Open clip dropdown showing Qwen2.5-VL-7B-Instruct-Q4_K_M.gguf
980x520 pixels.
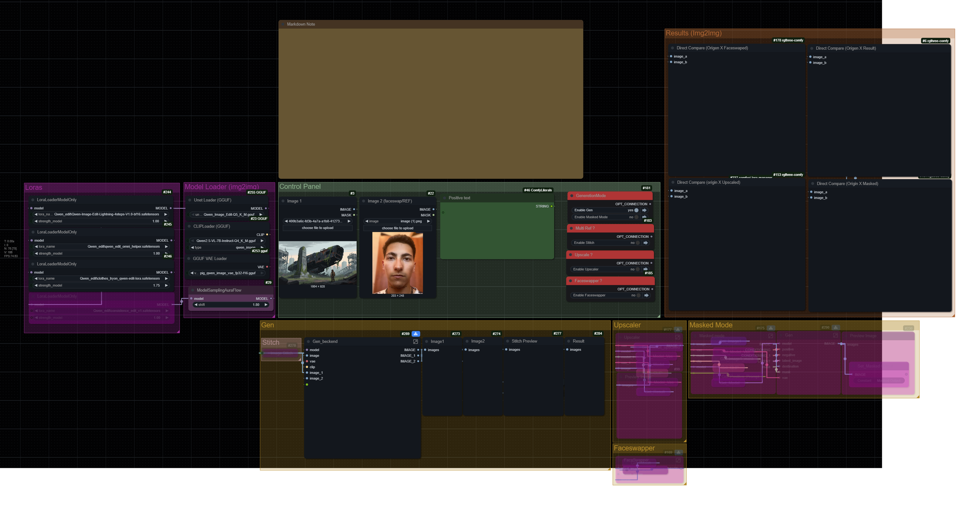point(227,241)
